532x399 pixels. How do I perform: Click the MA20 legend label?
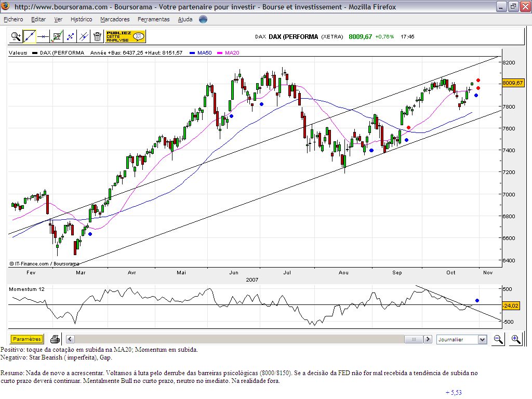click(x=232, y=52)
